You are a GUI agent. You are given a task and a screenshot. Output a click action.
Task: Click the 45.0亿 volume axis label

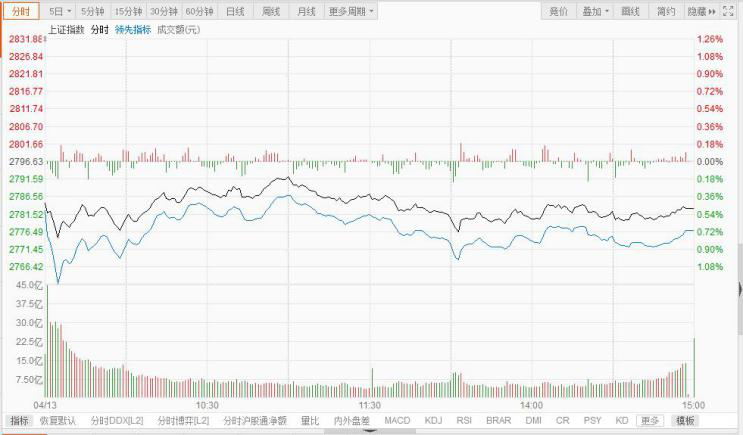tap(29, 285)
